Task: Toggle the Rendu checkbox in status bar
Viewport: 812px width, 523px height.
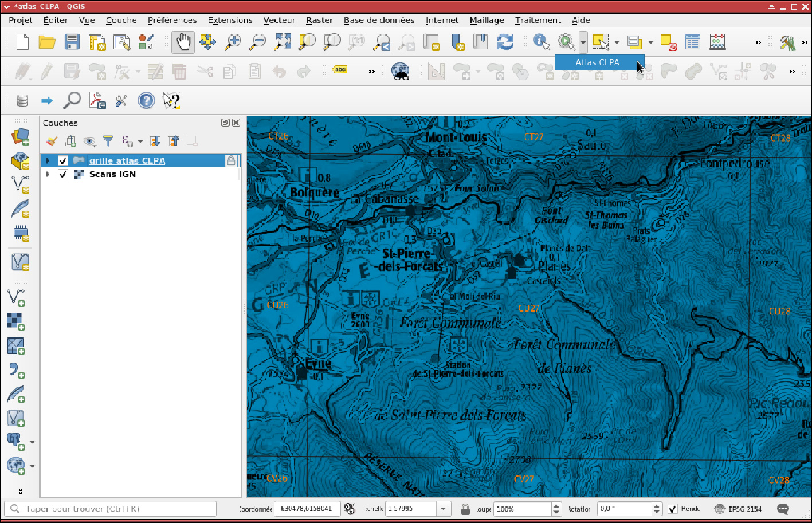Action: click(x=673, y=509)
